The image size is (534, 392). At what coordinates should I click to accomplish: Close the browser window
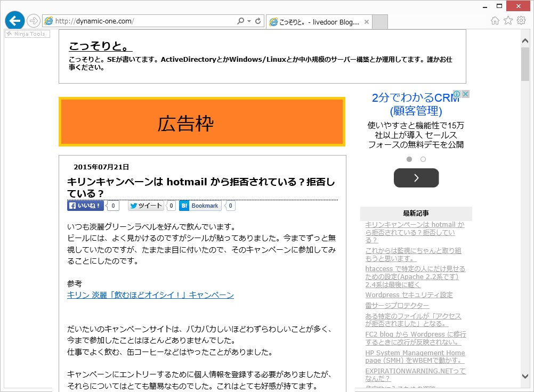pos(519,6)
